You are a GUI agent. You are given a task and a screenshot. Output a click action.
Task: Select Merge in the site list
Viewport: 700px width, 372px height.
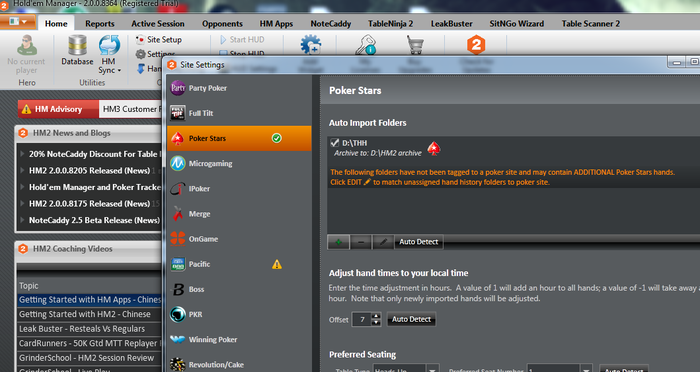(x=239, y=214)
